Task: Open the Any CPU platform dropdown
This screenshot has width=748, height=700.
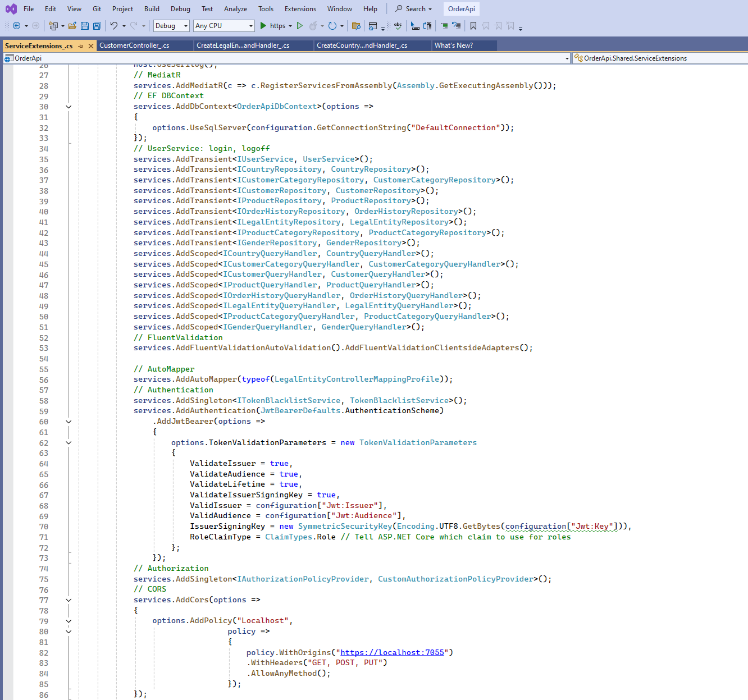Action: [x=224, y=26]
